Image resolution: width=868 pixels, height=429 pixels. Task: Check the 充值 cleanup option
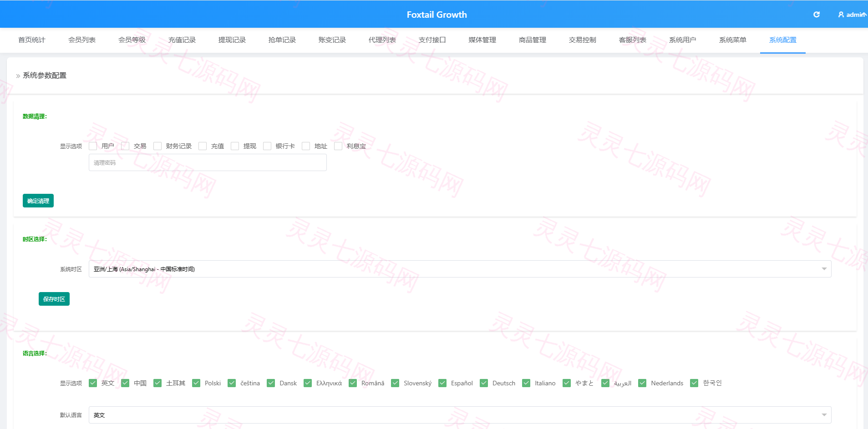(x=203, y=146)
